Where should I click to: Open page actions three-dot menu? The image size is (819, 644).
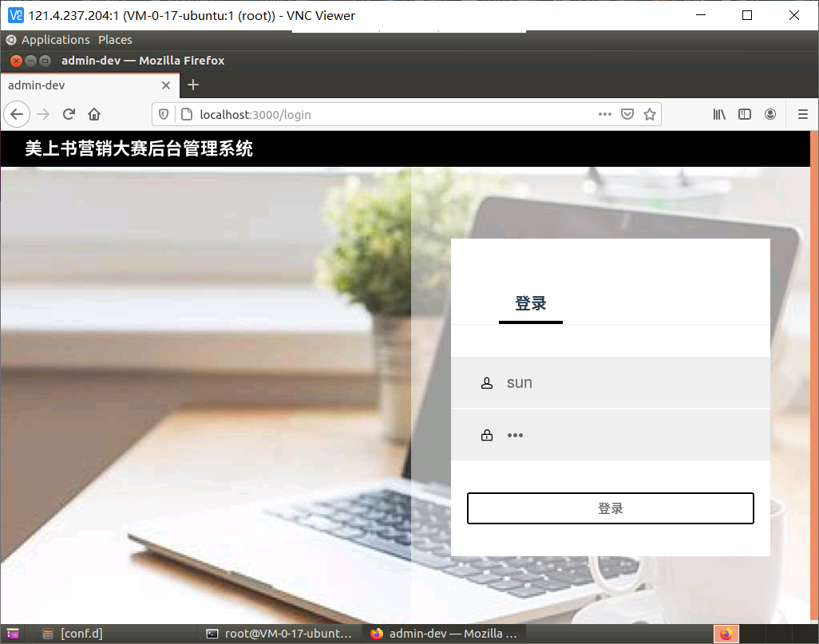coord(605,114)
